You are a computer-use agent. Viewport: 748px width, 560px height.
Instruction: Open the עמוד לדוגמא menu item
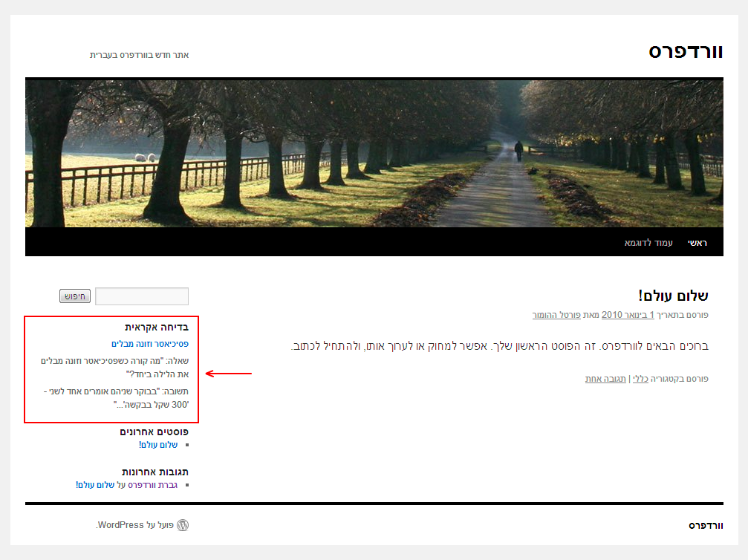(x=648, y=243)
